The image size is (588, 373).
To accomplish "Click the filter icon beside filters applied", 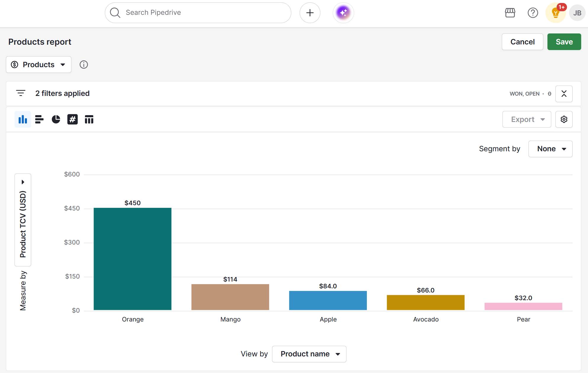I will click(20, 93).
